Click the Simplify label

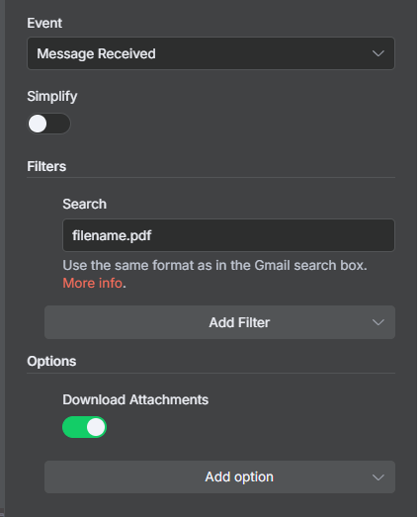click(x=52, y=96)
